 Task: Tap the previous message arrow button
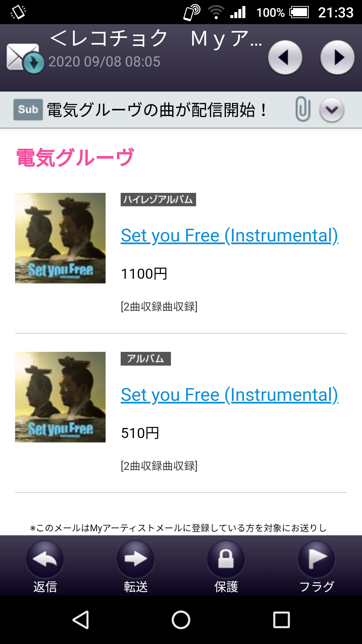click(x=285, y=58)
